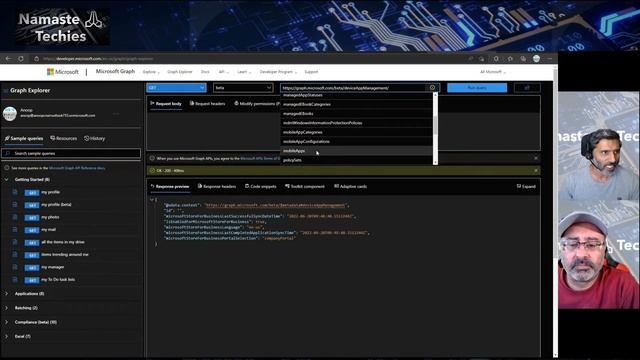
Task: Dismiss the OK 200 status bar
Action: (536, 171)
